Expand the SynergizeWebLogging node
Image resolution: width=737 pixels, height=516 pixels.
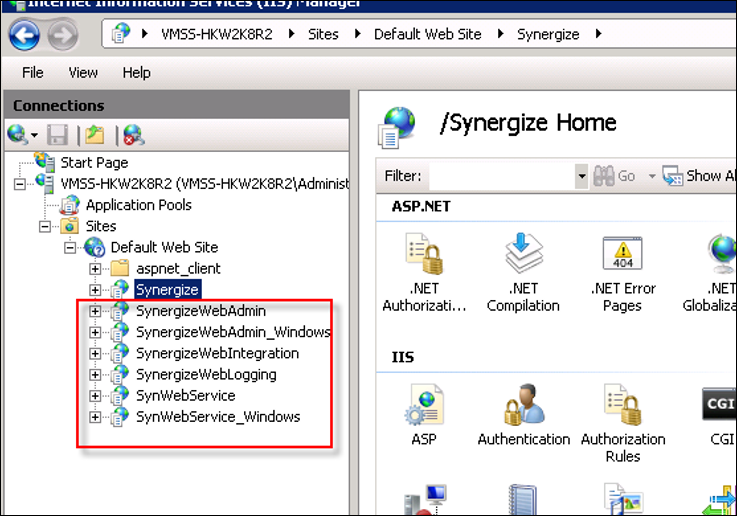(x=95, y=375)
